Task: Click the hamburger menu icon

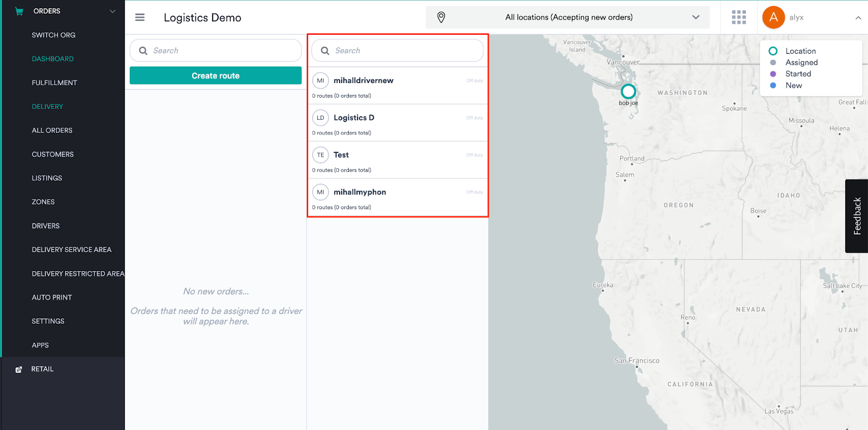Action: coord(140,17)
